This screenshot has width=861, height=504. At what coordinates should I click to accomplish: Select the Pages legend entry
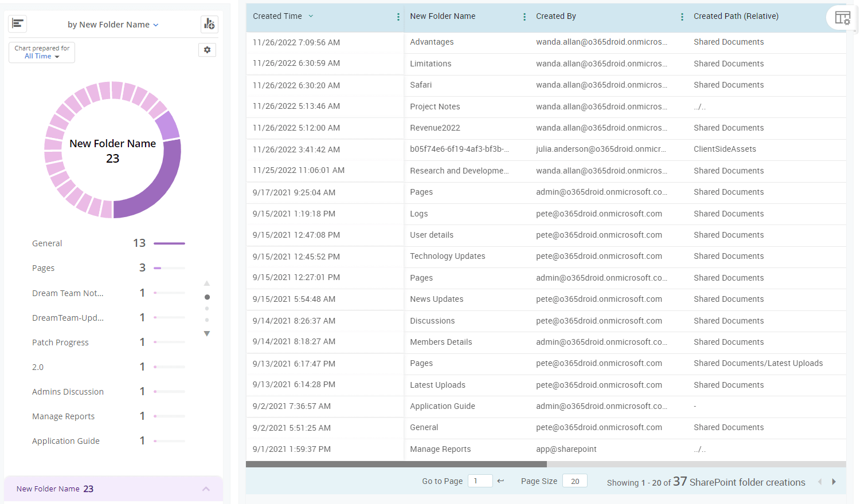[x=44, y=268]
